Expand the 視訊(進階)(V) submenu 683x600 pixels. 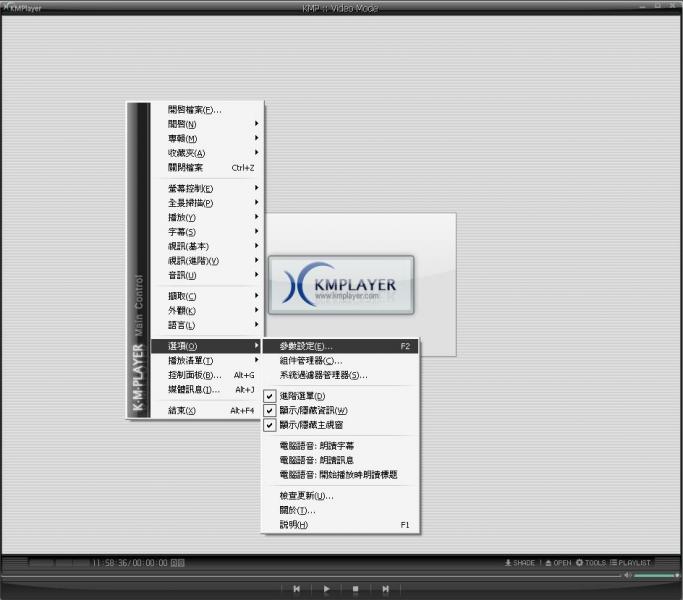click(x=206, y=261)
